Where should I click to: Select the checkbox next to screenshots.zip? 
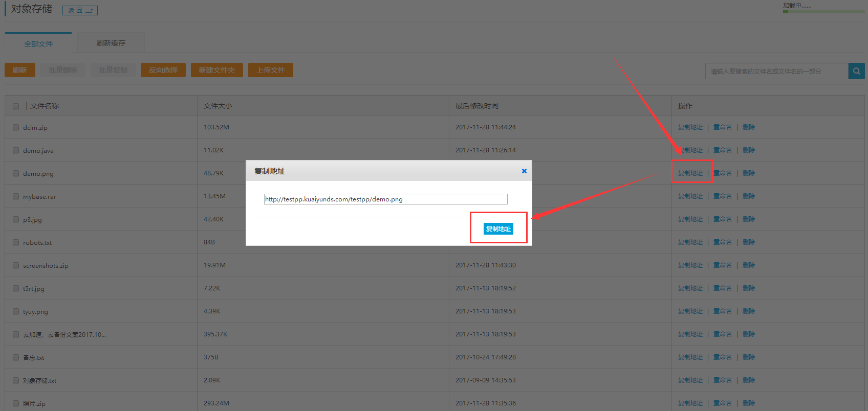coord(16,265)
